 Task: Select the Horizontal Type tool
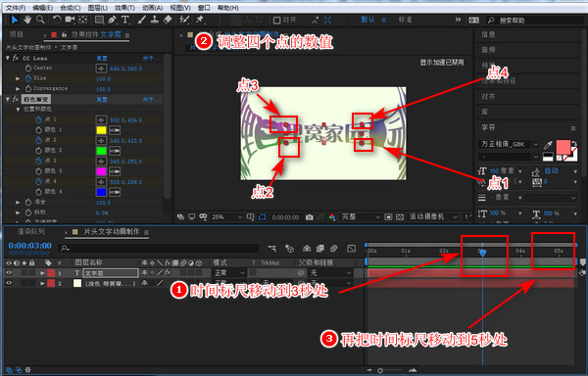coord(124,20)
